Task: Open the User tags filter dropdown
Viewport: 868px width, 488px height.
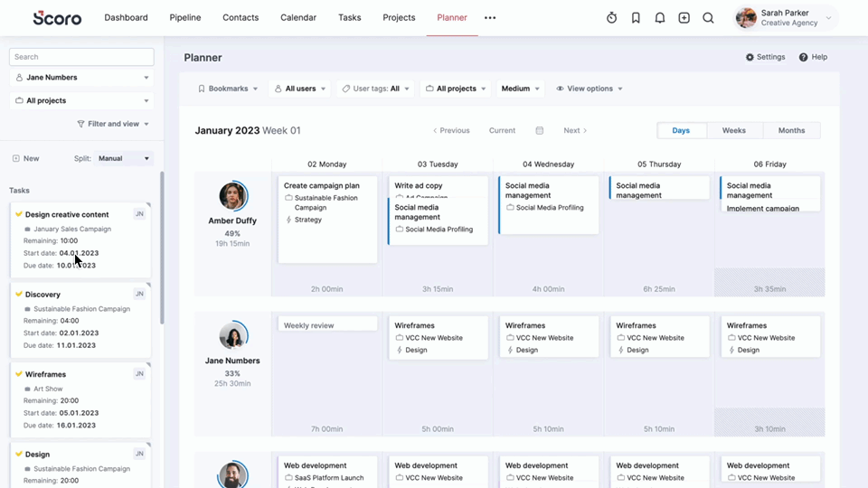Action: (375, 89)
